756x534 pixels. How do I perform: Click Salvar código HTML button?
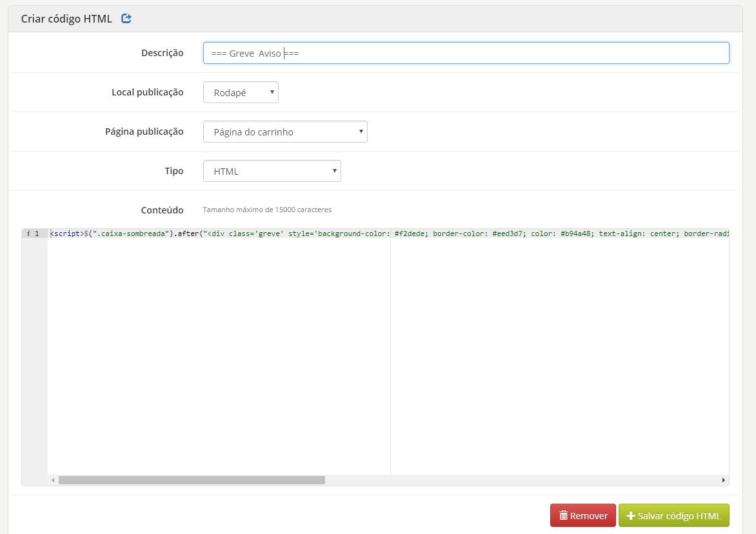[673, 516]
